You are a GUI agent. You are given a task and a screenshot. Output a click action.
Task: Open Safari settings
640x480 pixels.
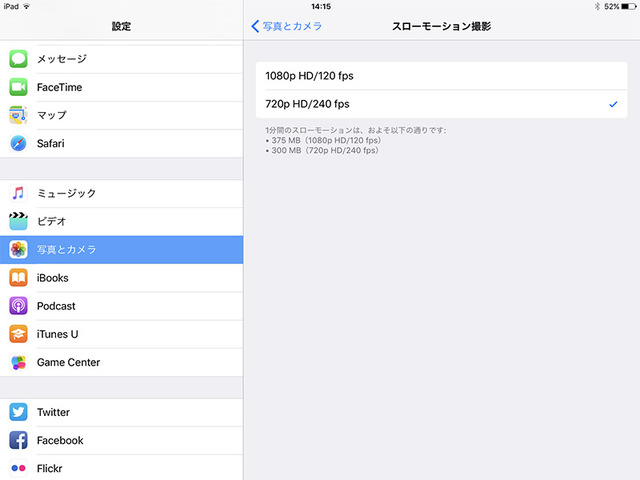point(122,143)
